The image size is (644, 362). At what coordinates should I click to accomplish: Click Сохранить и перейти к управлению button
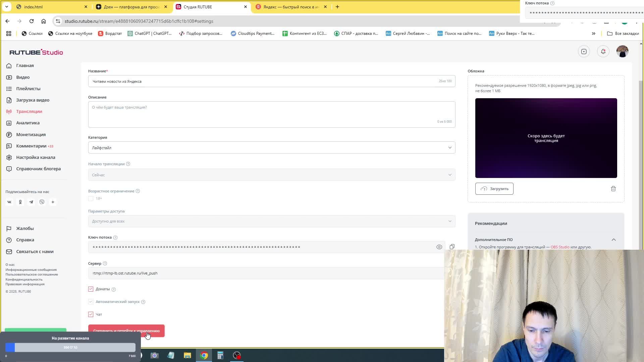tap(126, 330)
